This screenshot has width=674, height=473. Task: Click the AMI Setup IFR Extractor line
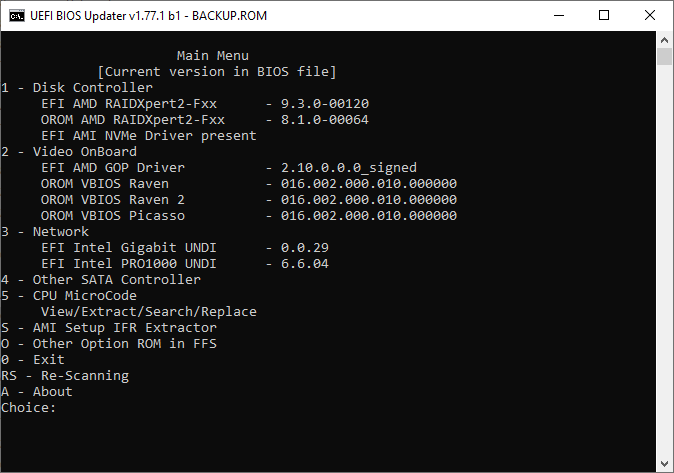point(109,328)
